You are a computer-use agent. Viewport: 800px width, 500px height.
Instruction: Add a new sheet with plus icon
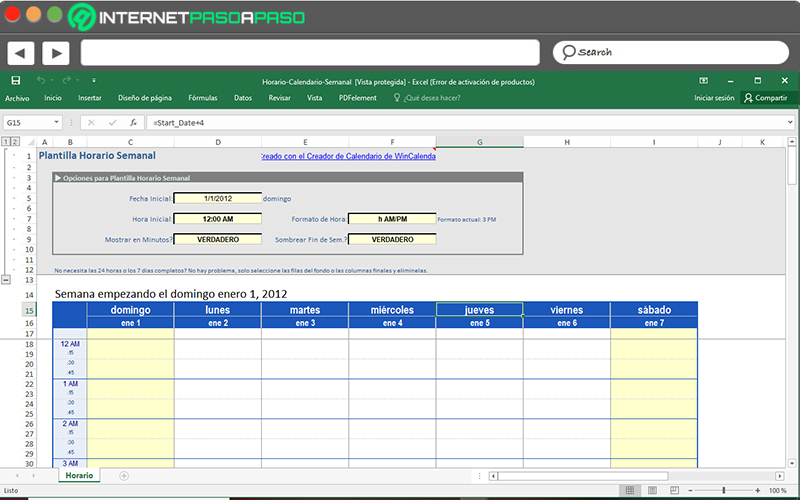(x=124, y=476)
